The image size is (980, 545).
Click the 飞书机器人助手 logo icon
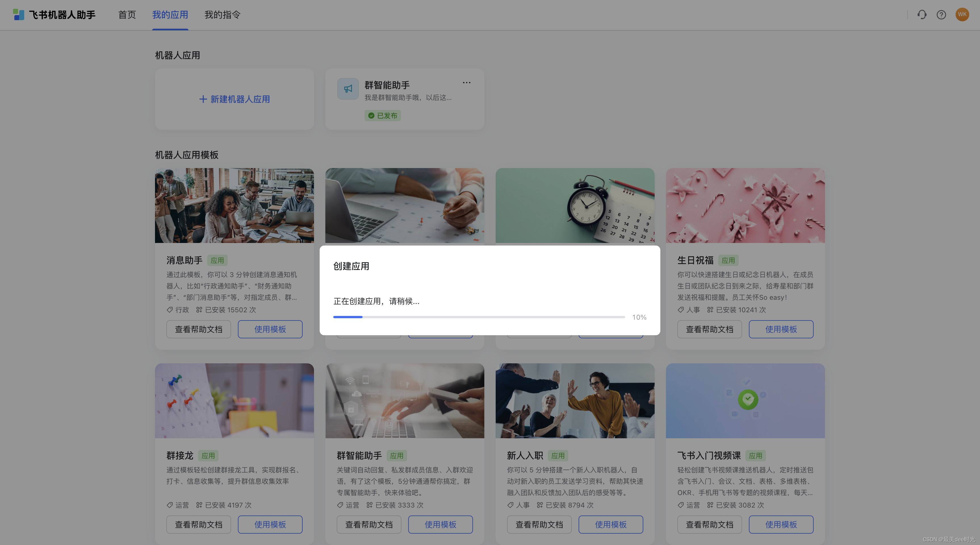coord(19,14)
